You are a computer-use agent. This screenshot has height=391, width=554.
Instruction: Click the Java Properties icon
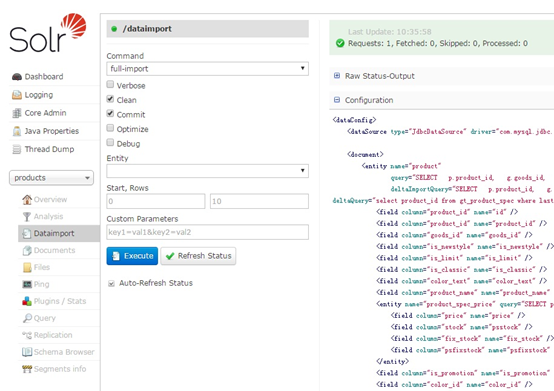17,131
